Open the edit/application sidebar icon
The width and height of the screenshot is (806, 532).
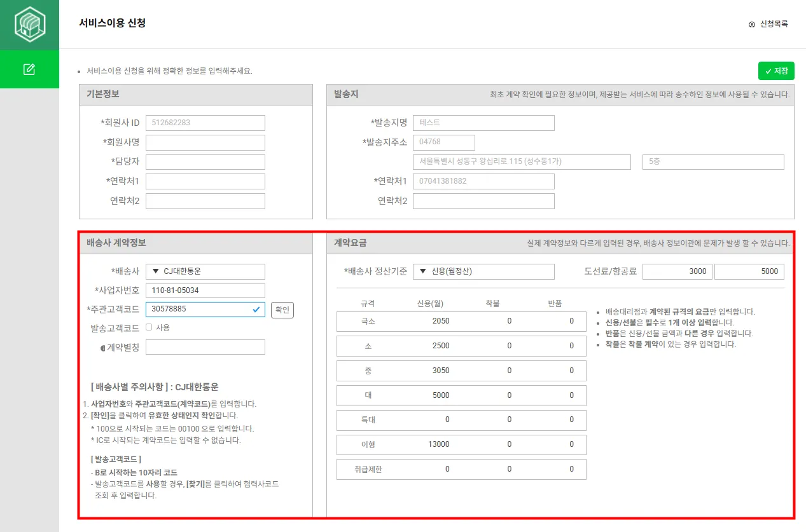[x=29, y=69]
